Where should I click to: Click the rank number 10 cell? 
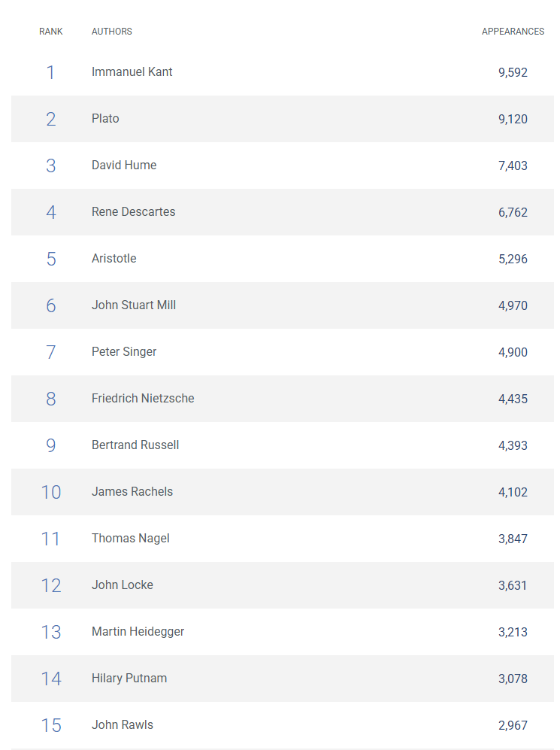[x=51, y=492]
